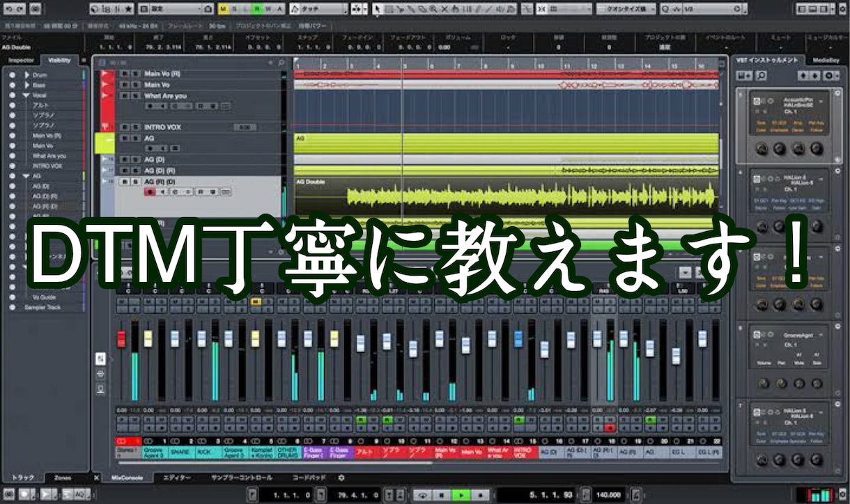Image resolution: width=850 pixels, height=504 pixels.
Task: Open the サンプラーコントロール tab
Action: 242,478
